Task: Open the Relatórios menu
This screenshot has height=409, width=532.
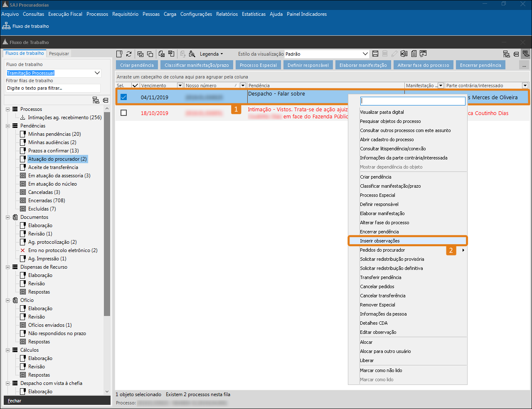Action: (227, 14)
